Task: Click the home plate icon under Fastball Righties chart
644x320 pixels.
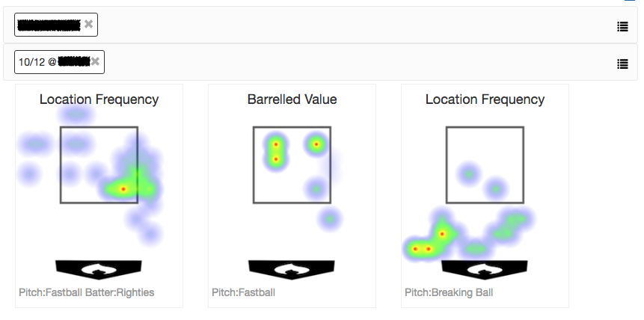Action: 99,269
